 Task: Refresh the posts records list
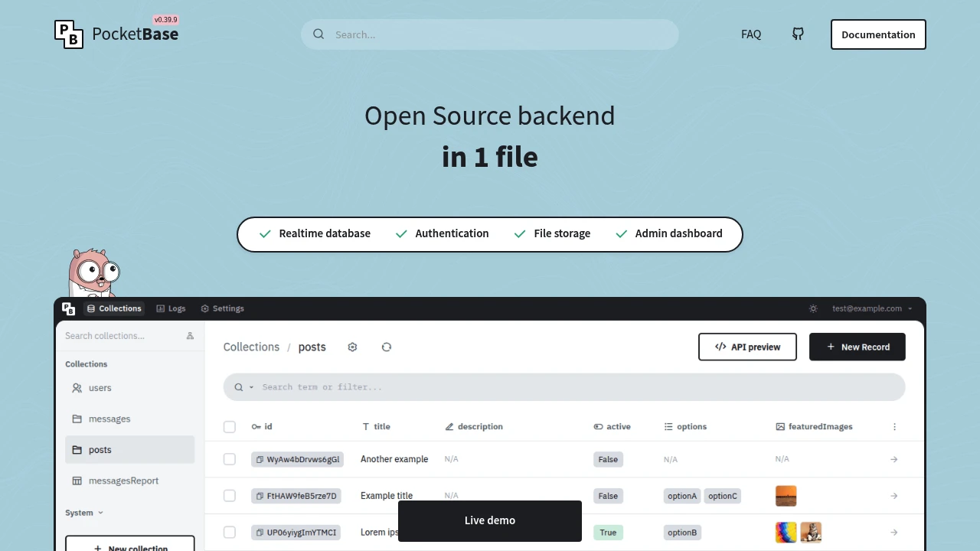pos(387,347)
